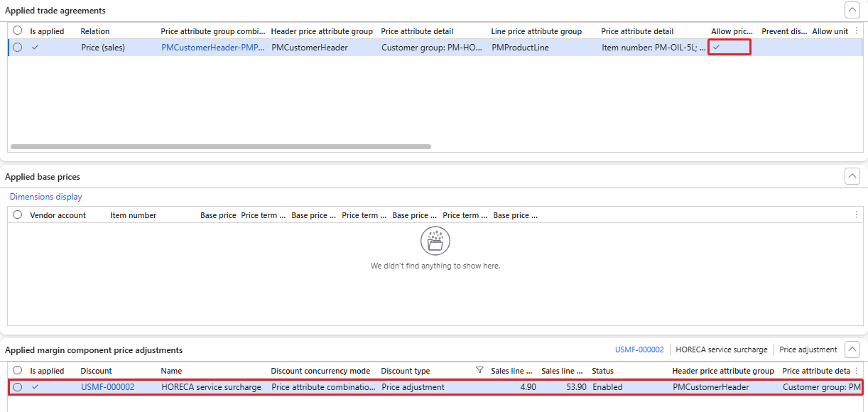Click Allow unit column header
Viewport: 868px width, 412px height.
(830, 31)
